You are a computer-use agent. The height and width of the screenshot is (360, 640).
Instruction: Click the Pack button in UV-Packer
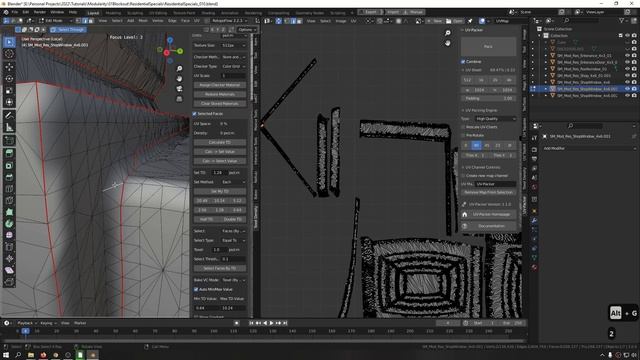pyautogui.click(x=488, y=47)
